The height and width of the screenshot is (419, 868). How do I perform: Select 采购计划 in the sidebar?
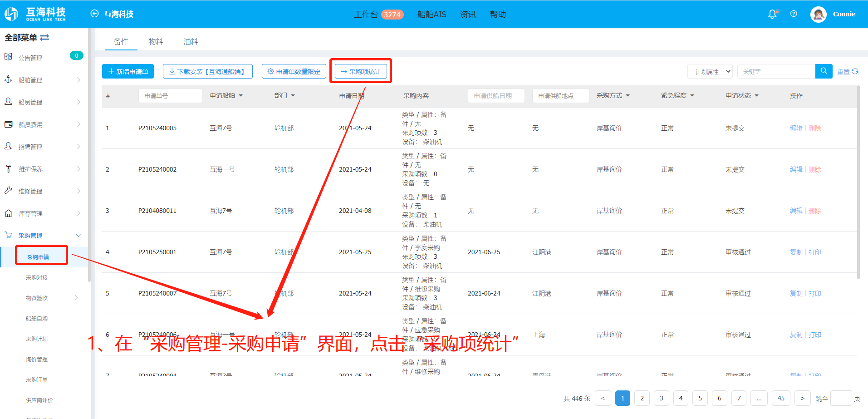point(37,339)
